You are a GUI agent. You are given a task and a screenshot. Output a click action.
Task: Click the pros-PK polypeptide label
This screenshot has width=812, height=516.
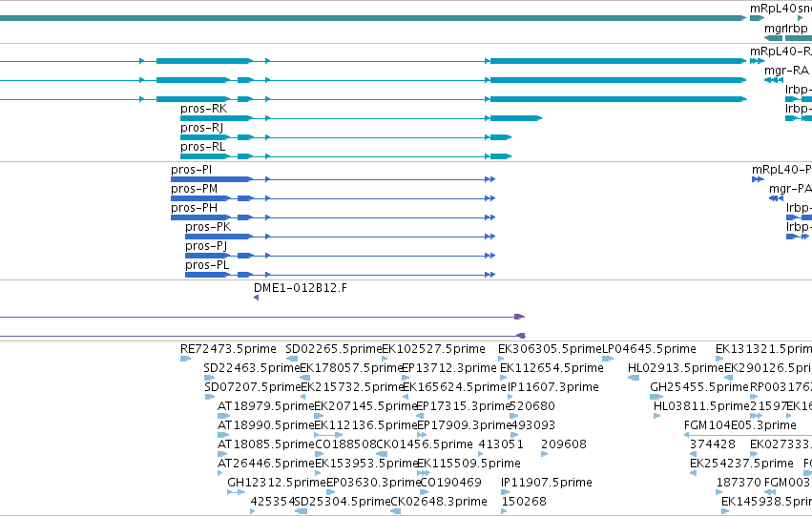coord(208,227)
